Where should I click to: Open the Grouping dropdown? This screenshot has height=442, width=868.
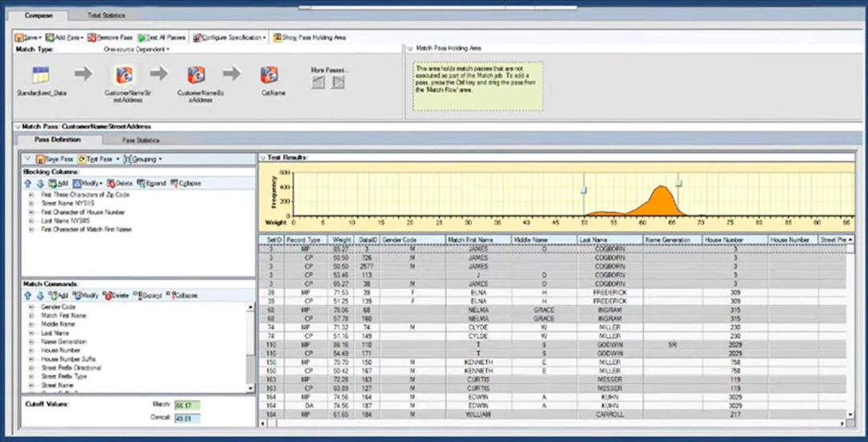pyautogui.click(x=142, y=159)
